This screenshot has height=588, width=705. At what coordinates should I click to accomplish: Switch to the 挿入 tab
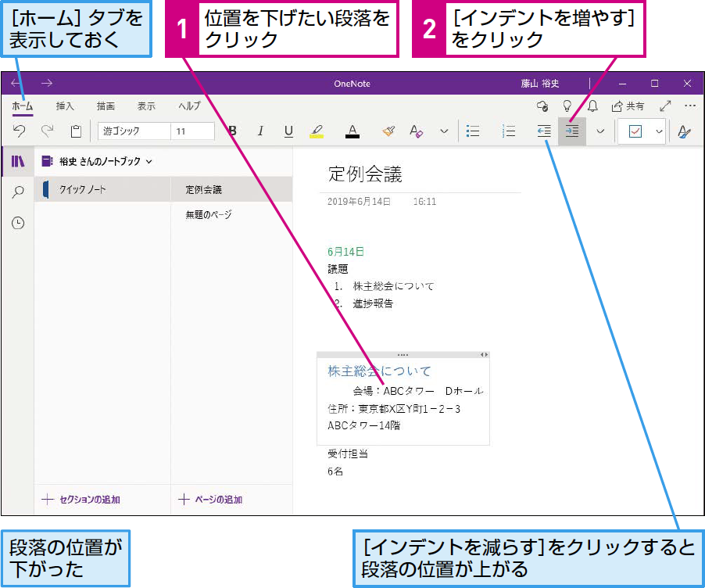[65, 106]
